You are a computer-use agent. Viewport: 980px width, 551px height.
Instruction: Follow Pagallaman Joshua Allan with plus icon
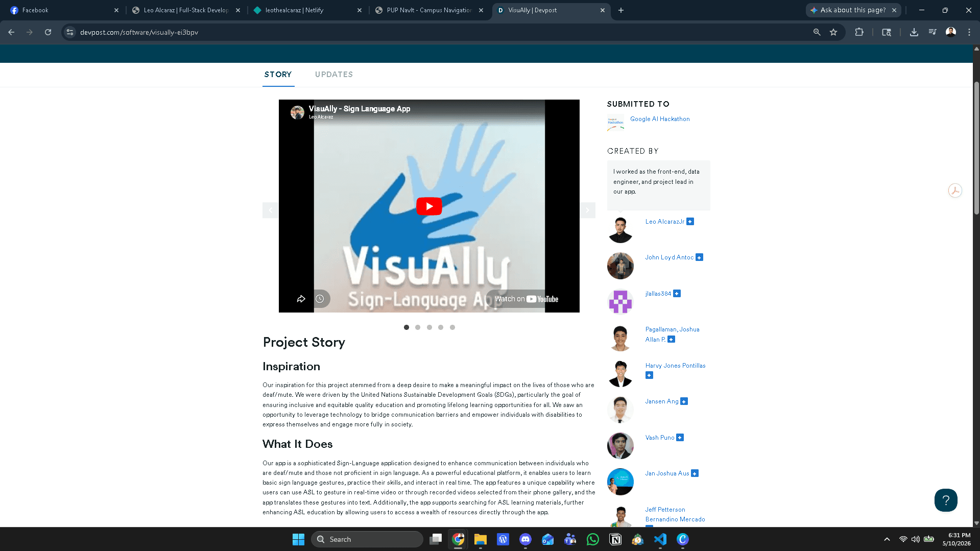[672, 340]
